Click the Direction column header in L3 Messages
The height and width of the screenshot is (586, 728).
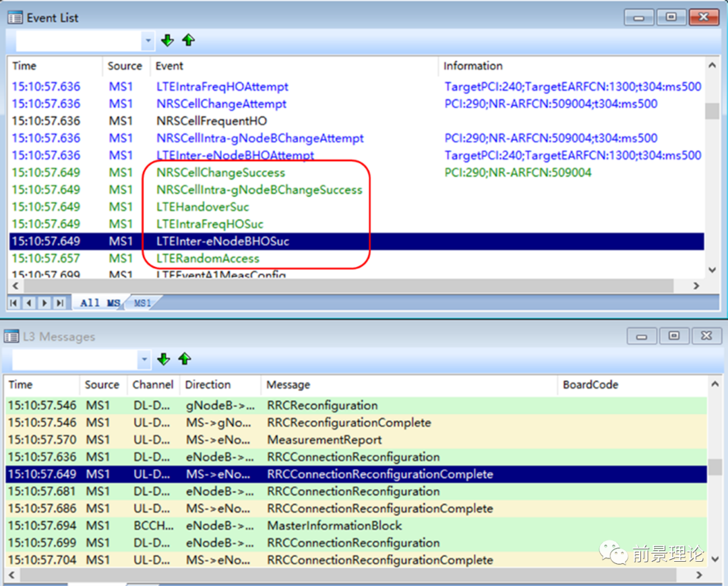[220, 384]
